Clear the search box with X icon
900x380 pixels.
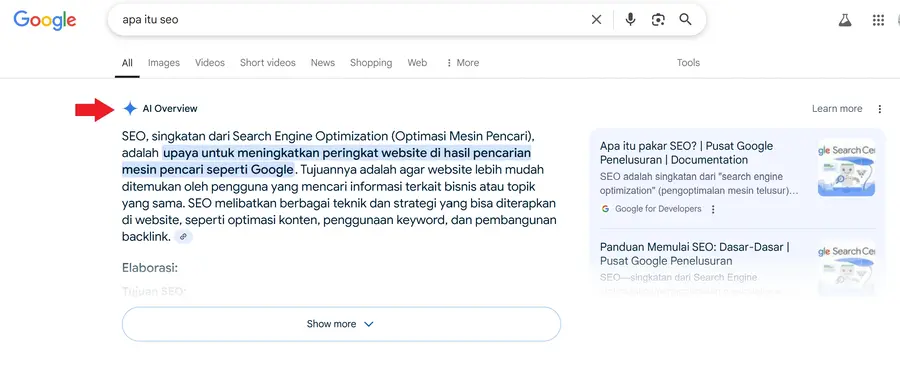click(x=596, y=20)
